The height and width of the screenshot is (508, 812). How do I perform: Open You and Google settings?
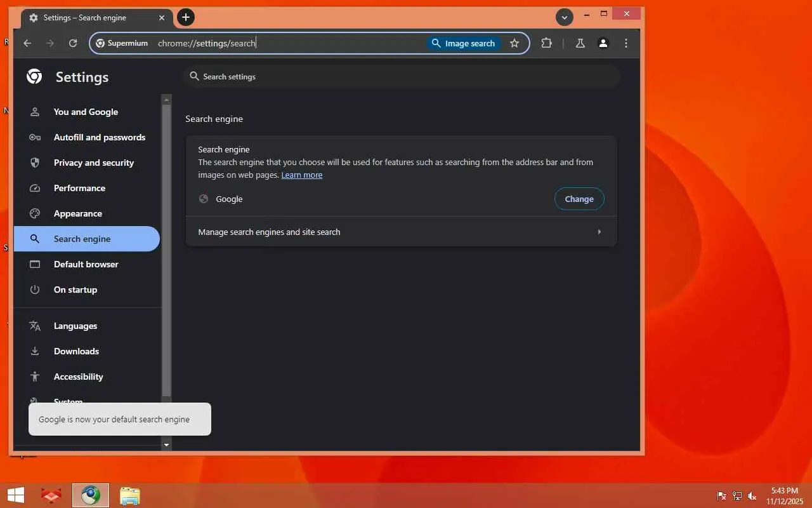point(87,112)
